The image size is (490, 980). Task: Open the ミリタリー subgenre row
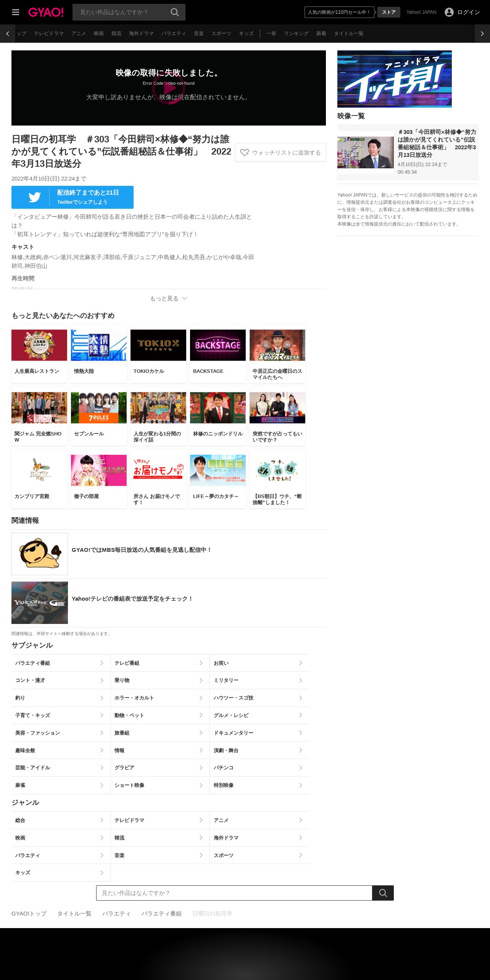coord(260,680)
